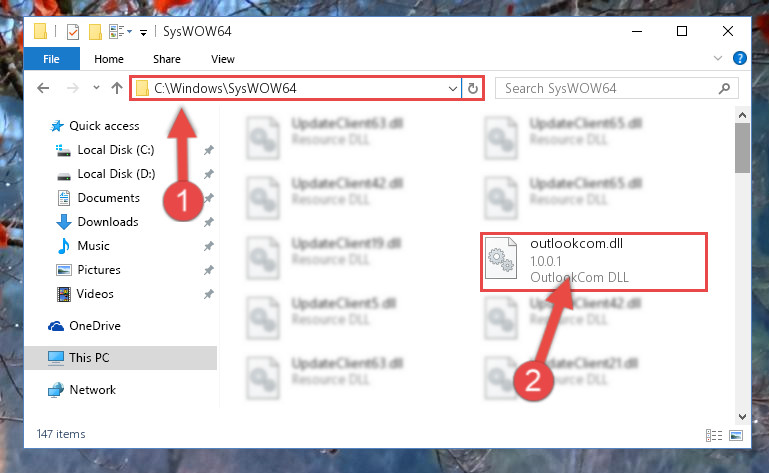Image resolution: width=769 pixels, height=473 pixels.
Task: Refresh the SysWOW64 folder view
Action: tap(472, 88)
